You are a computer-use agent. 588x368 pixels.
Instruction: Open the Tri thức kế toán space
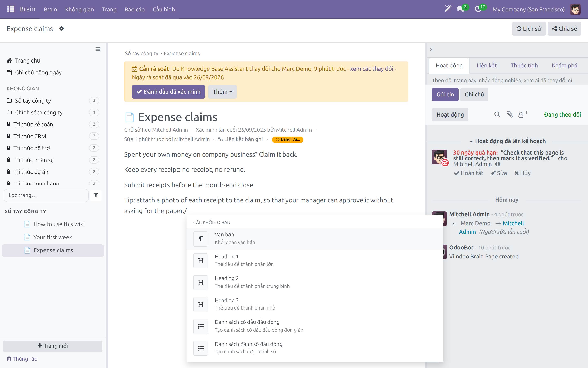tap(53, 124)
